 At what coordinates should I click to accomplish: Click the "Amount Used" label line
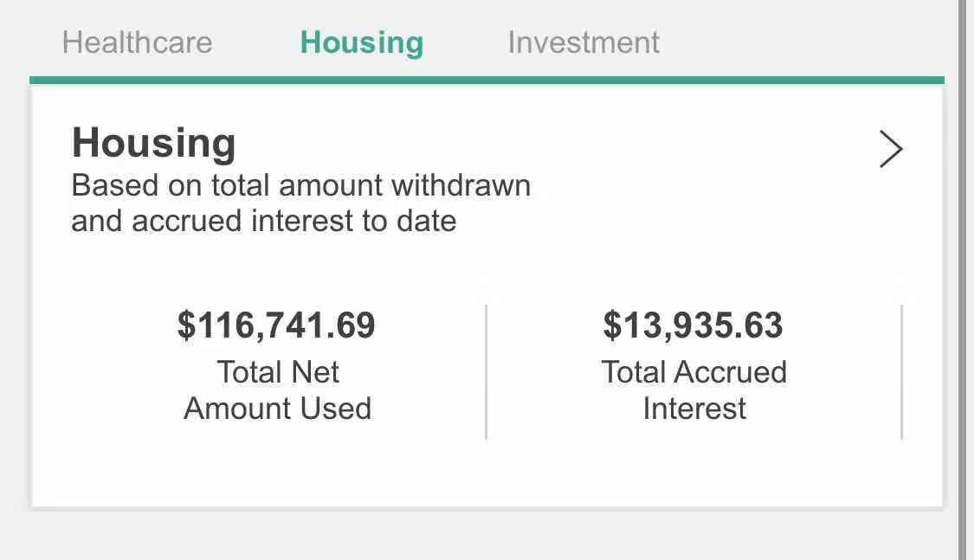pyautogui.click(x=278, y=409)
